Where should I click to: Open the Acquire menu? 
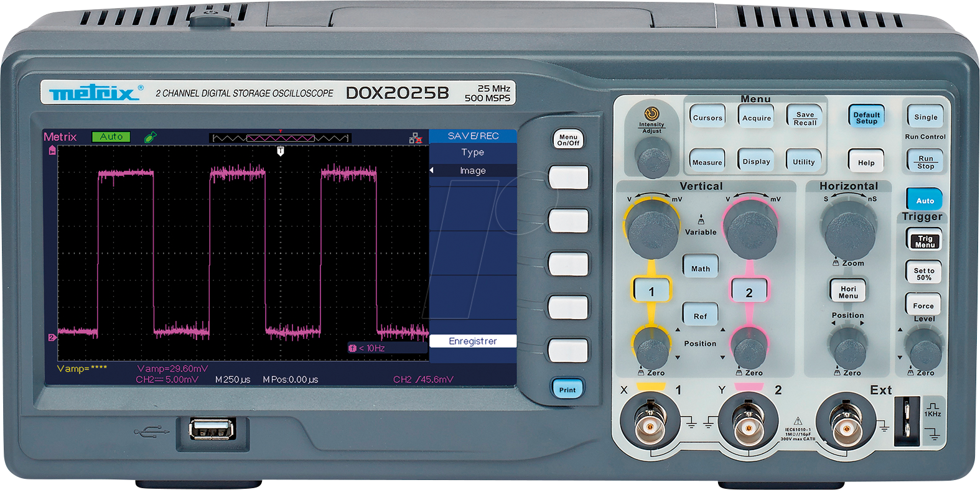[x=756, y=116]
